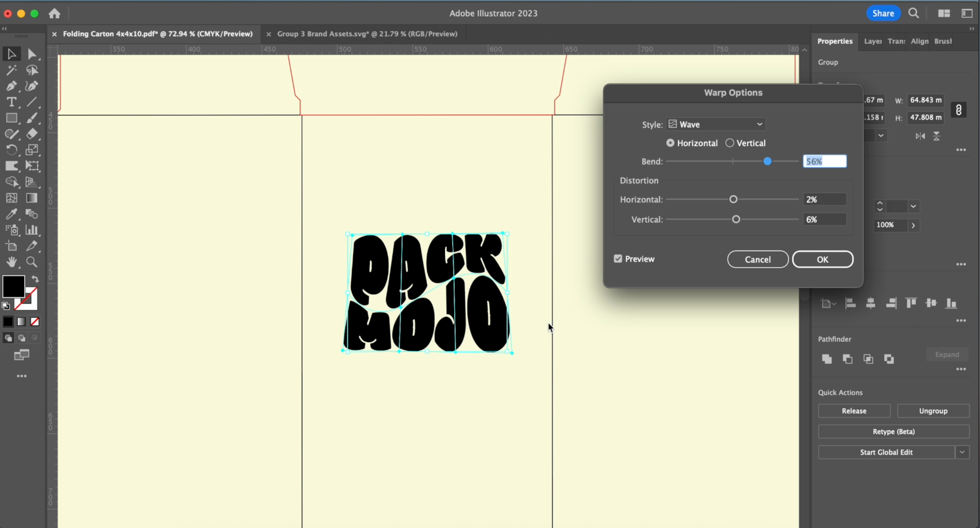Swap fill and stroke colors
The width and height of the screenshot is (980, 528).
point(35,279)
